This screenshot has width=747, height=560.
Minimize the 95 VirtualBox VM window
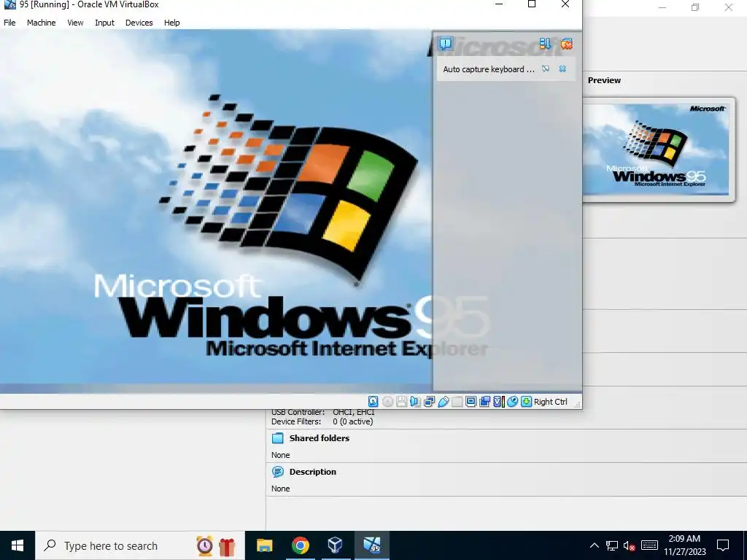(499, 4)
